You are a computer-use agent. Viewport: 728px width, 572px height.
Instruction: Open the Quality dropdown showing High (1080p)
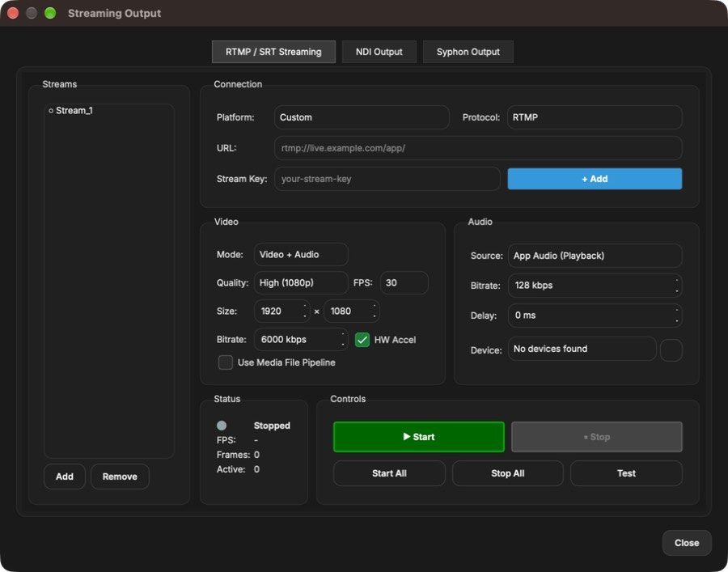(301, 282)
